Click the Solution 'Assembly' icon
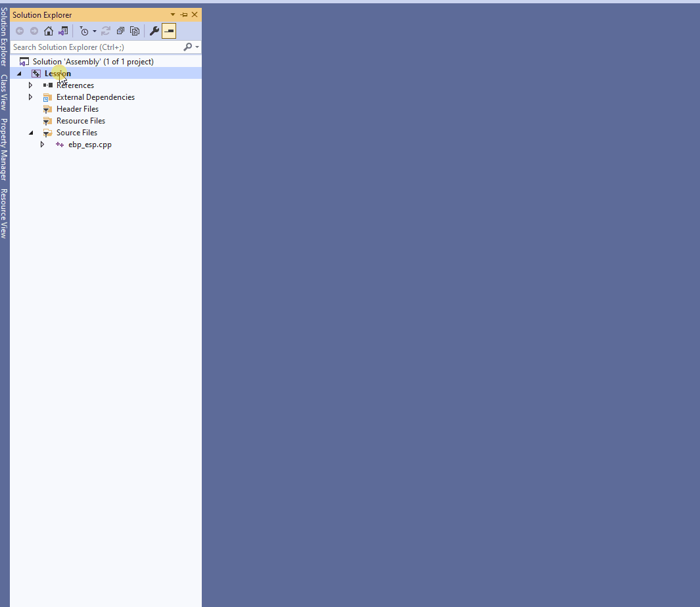The height and width of the screenshot is (607, 700). (24, 62)
